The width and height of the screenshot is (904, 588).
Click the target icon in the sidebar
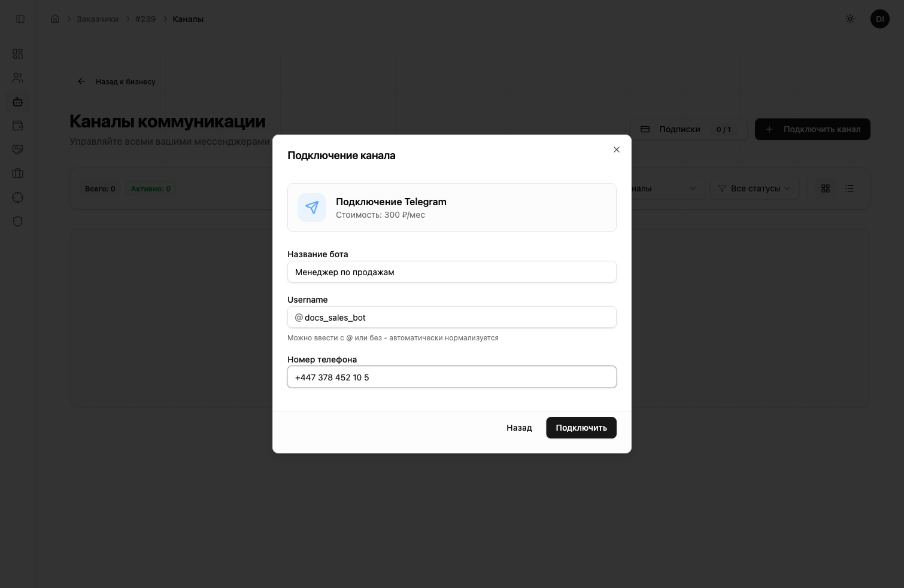[x=18, y=197]
